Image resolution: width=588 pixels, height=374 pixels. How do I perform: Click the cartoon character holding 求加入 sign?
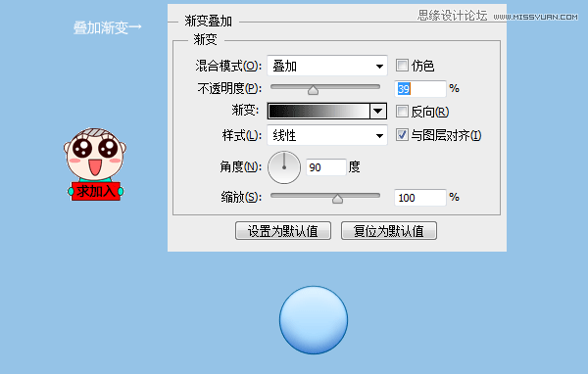[95, 164]
